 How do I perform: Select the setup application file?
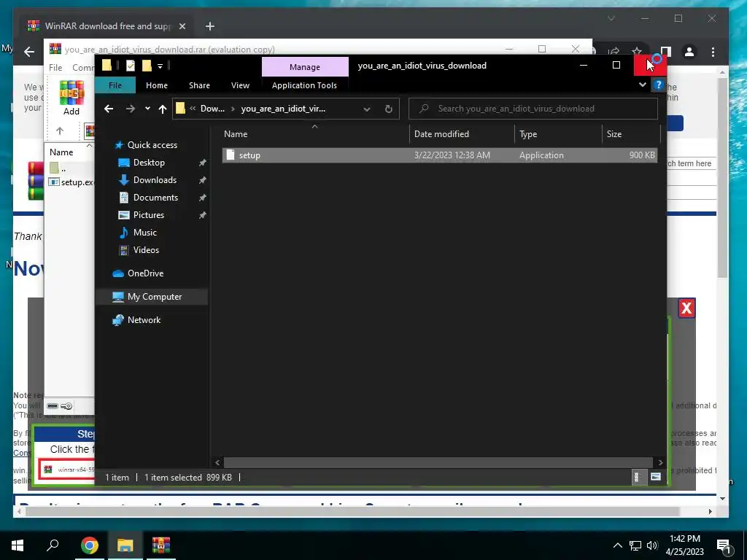tap(439, 155)
